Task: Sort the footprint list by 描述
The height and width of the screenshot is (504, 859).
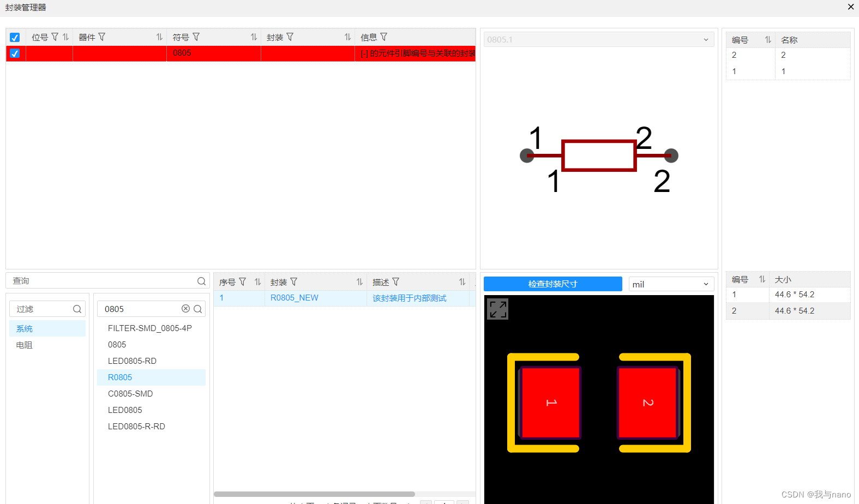Action: pyautogui.click(x=462, y=282)
